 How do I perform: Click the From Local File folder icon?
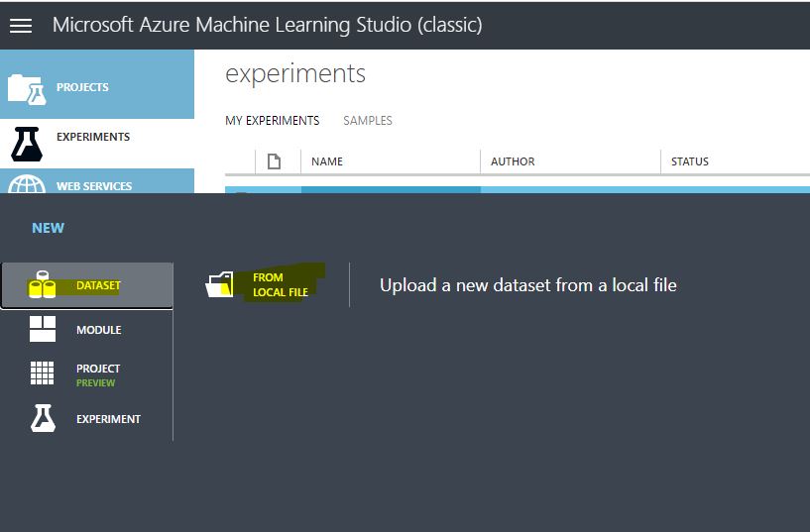coord(219,285)
